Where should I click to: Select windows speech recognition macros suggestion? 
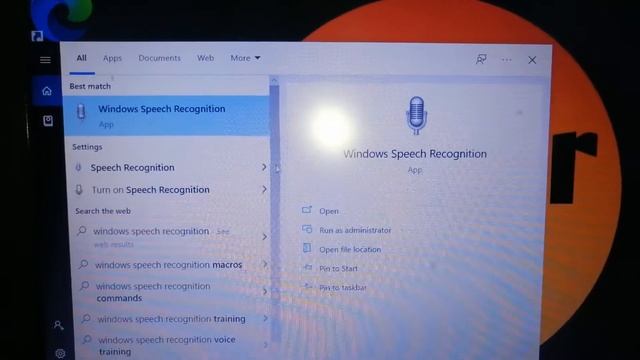169,265
